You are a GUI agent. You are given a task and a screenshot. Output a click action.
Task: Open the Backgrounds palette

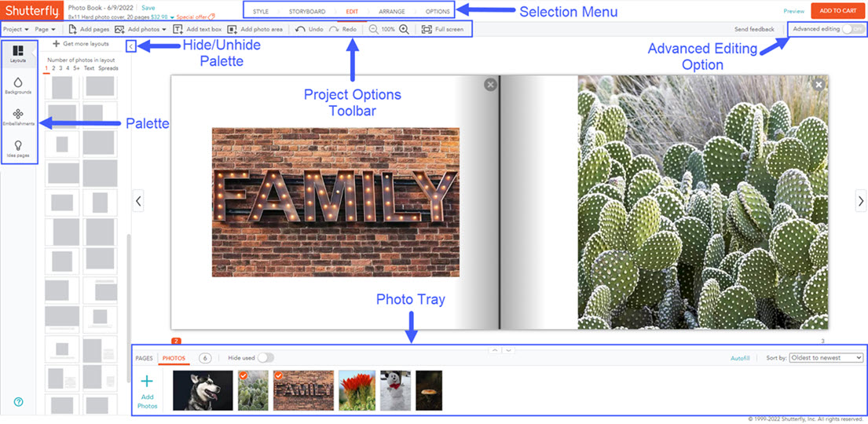pos(18,85)
